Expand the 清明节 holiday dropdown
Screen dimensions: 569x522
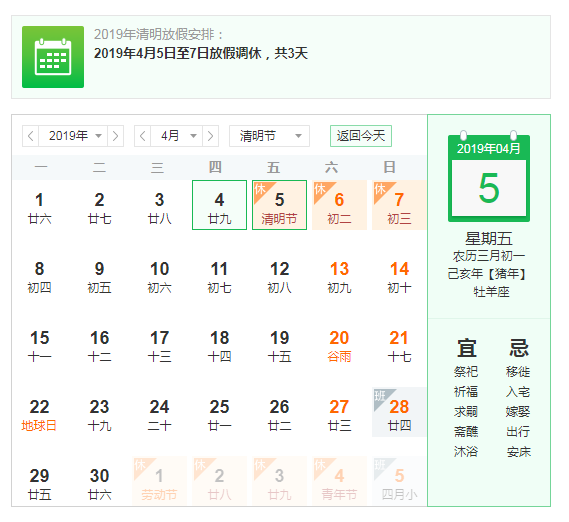(x=269, y=136)
